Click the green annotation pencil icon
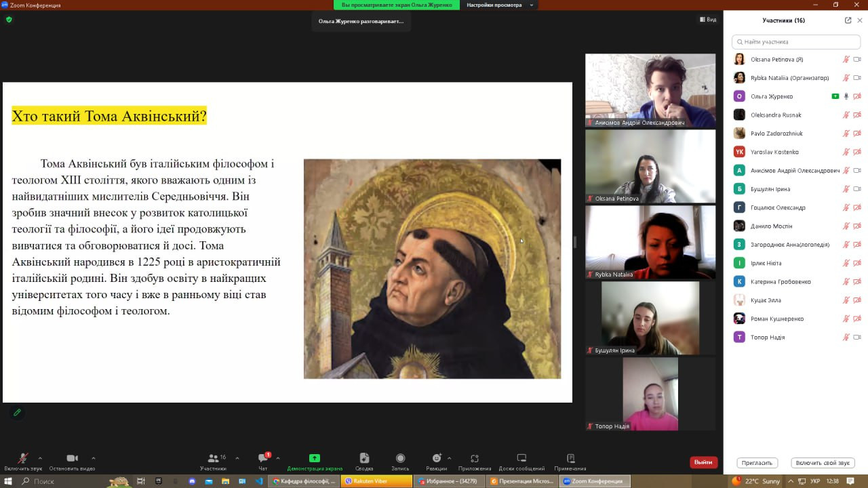Image resolution: width=868 pixels, height=488 pixels. 17,412
